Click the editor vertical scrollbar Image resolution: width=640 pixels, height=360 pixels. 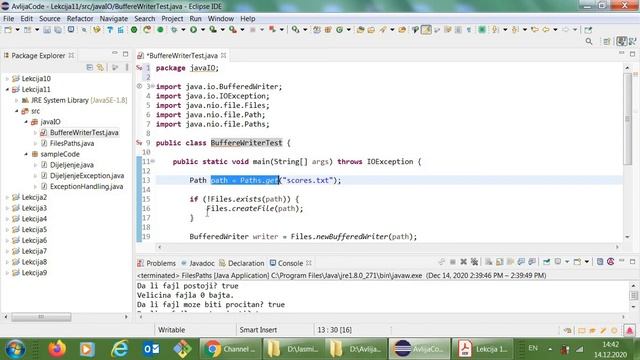point(627,118)
